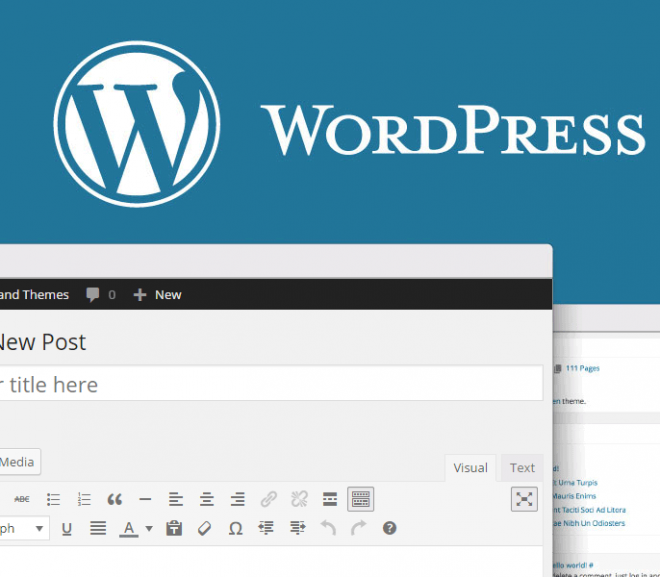
Task: Open the Urna Turpis post link
Action: point(577,483)
